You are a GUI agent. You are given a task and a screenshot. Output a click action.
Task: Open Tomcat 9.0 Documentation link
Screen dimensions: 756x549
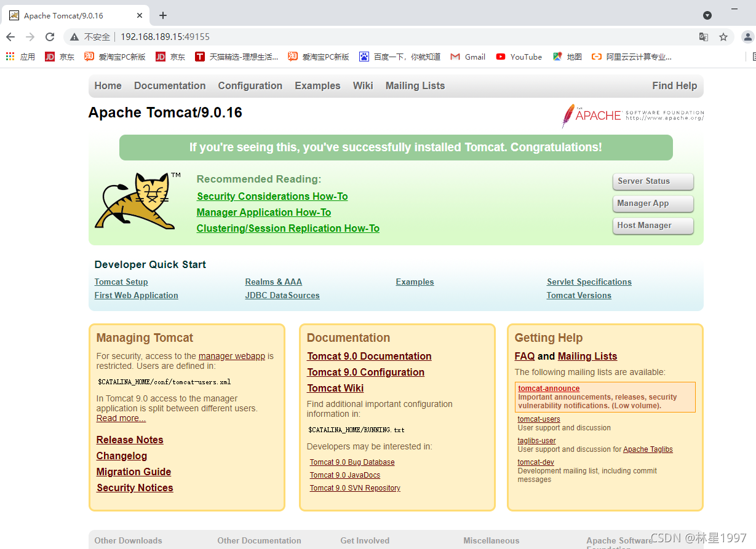[369, 356]
